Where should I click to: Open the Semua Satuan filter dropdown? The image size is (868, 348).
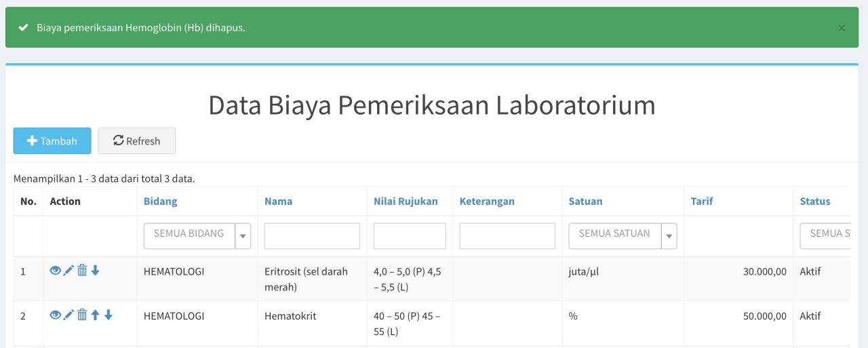point(623,236)
